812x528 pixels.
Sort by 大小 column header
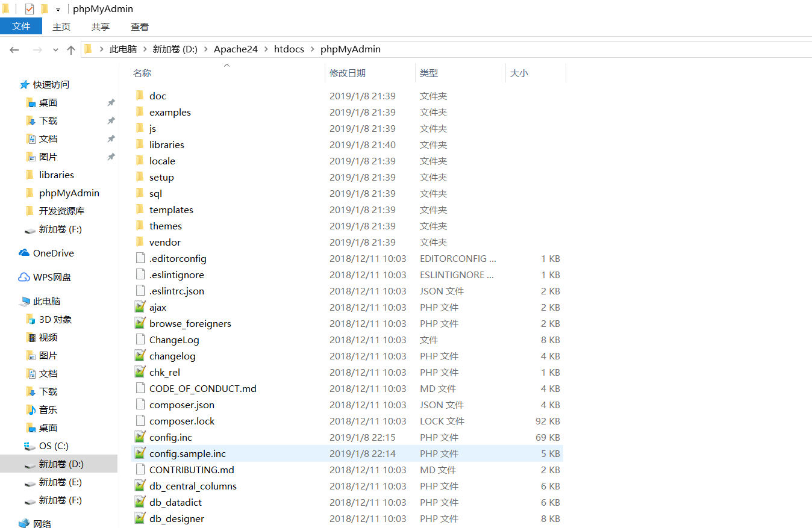pyautogui.click(x=519, y=73)
